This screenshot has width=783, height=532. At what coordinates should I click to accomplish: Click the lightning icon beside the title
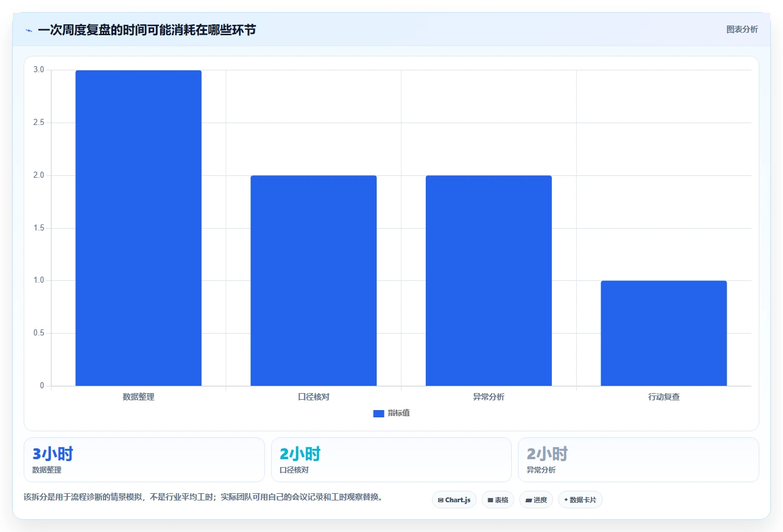(x=29, y=30)
